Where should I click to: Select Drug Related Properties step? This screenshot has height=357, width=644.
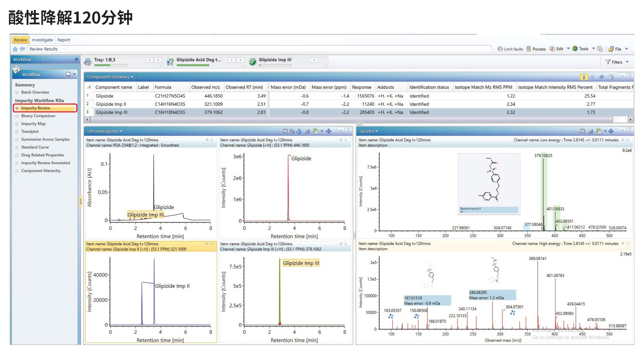click(x=43, y=155)
